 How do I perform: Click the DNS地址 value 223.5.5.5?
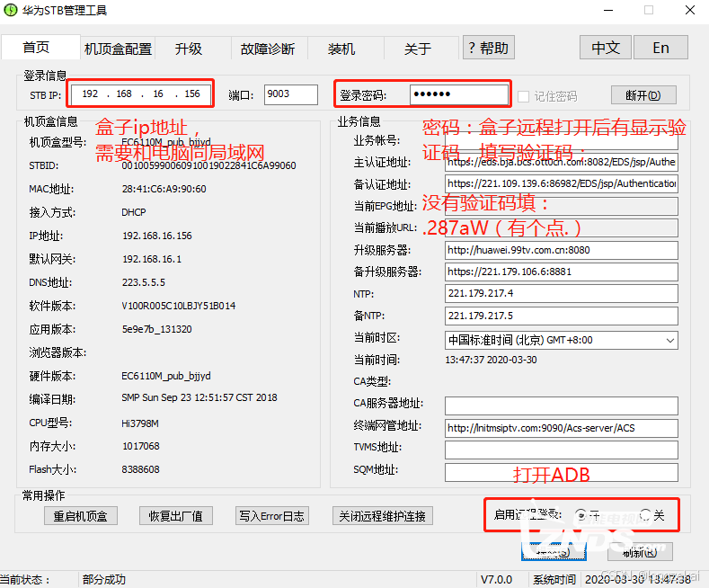144,282
